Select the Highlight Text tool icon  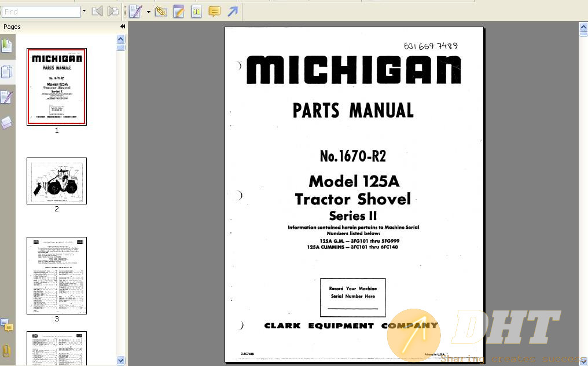[x=197, y=12]
